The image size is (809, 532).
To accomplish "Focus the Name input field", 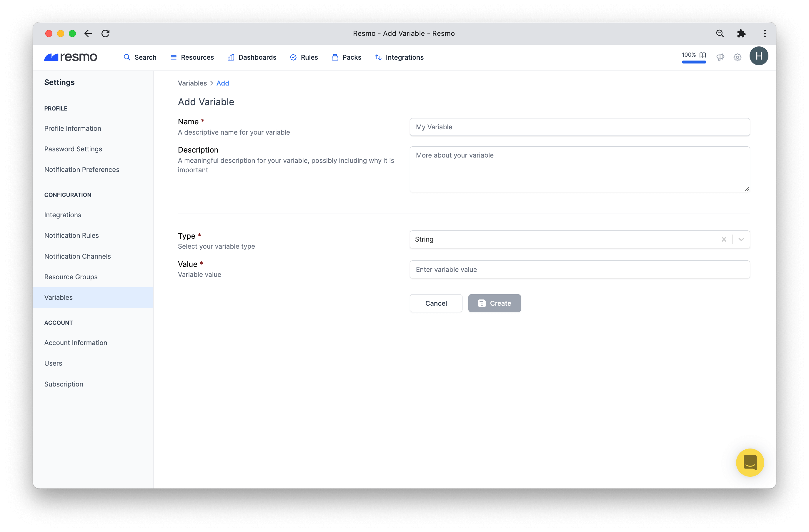I will tap(580, 127).
